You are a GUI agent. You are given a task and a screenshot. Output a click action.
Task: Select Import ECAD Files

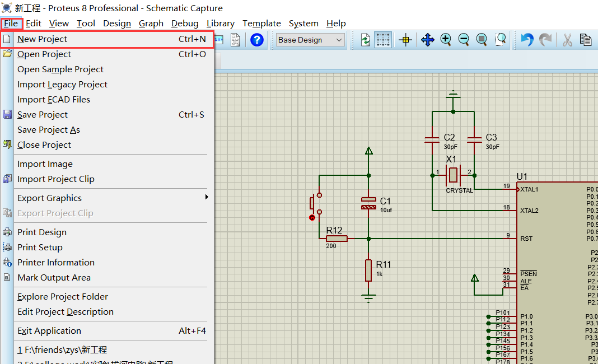[107, 100]
